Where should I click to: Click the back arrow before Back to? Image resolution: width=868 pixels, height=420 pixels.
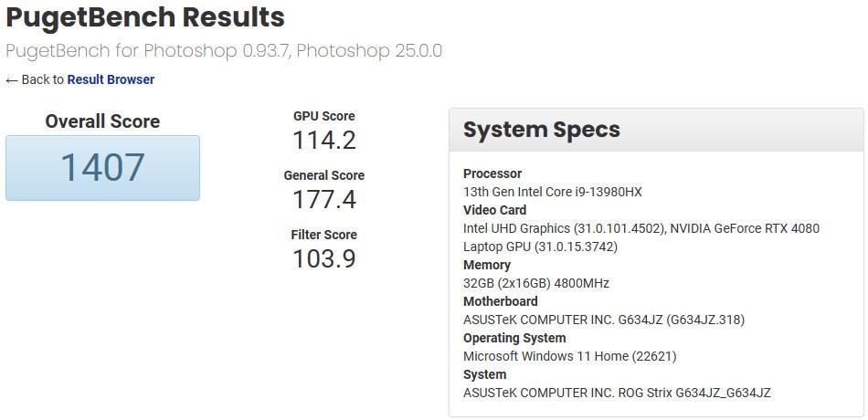tap(12, 80)
